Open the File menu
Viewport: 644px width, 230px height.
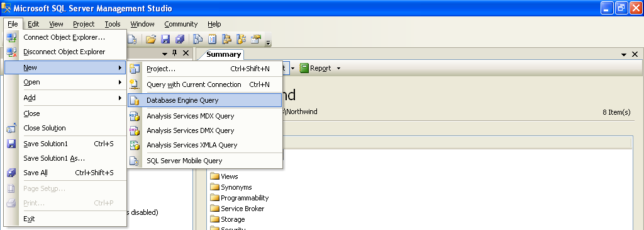[x=13, y=24]
